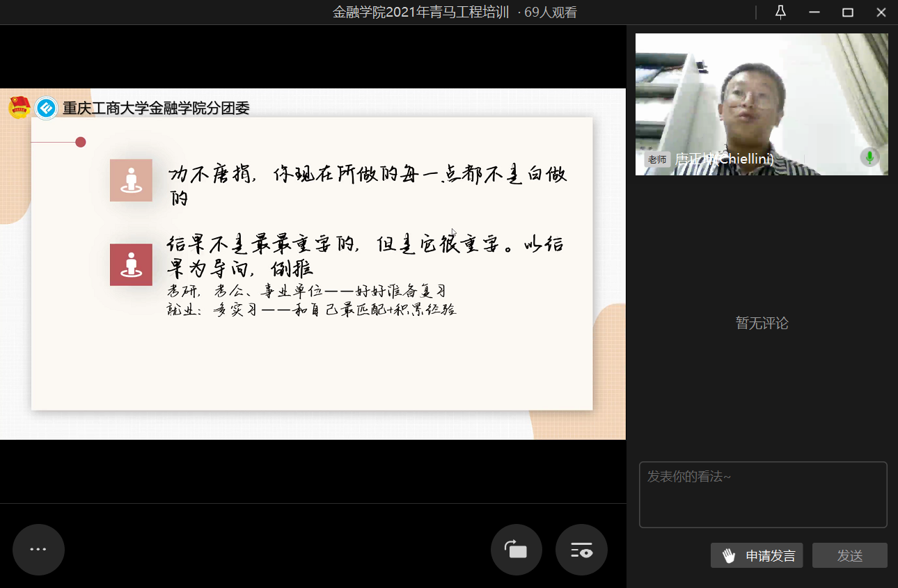The image size is (898, 588).
Task: Maximize the live stream window
Action: tap(847, 13)
